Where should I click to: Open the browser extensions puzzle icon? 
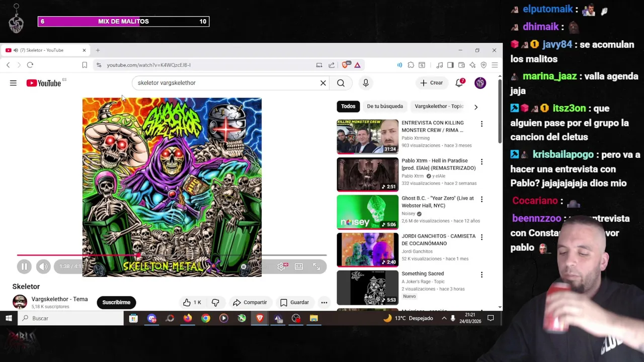point(411,65)
